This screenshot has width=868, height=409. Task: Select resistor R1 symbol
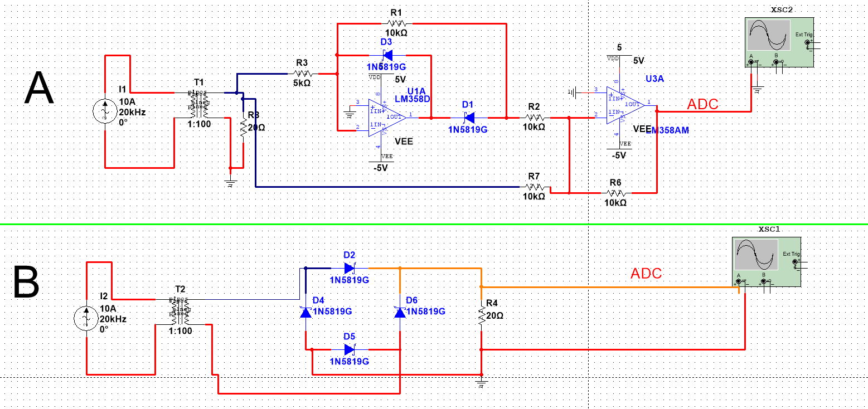point(397,23)
